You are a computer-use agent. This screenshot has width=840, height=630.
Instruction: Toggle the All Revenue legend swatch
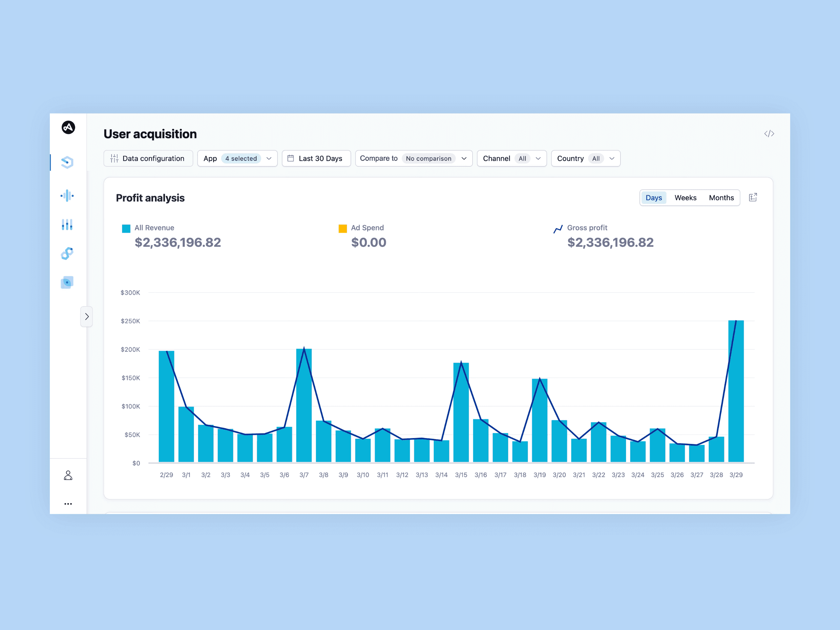[x=126, y=229]
